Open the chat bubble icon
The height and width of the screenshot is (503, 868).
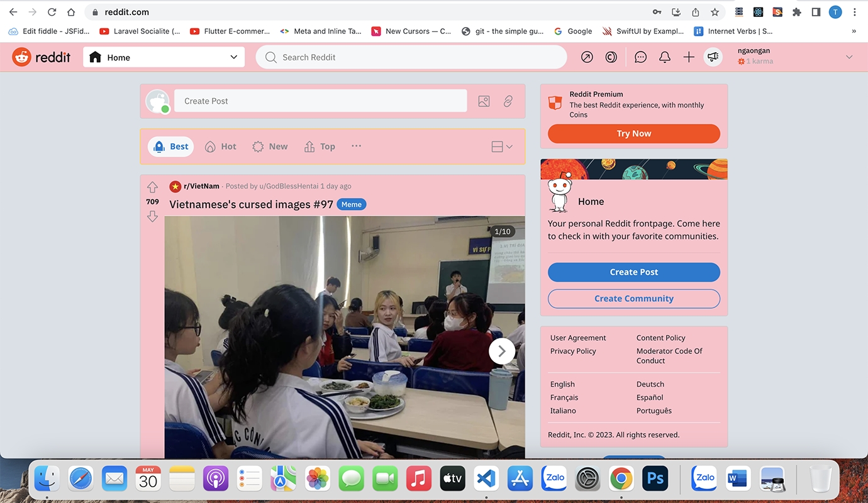[x=640, y=57]
